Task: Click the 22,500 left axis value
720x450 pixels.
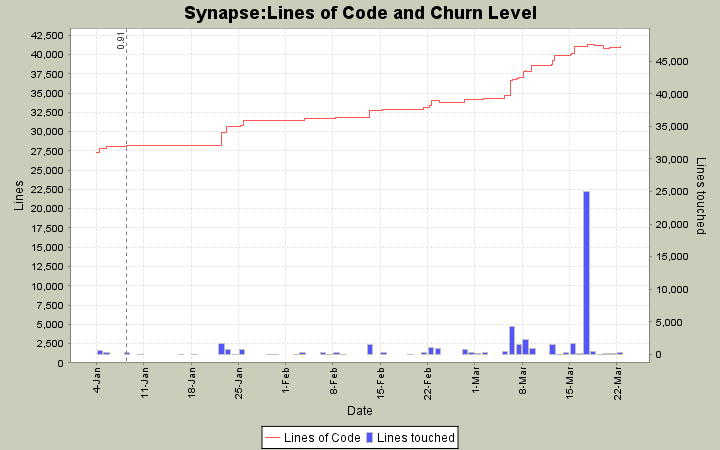Action: pos(47,190)
